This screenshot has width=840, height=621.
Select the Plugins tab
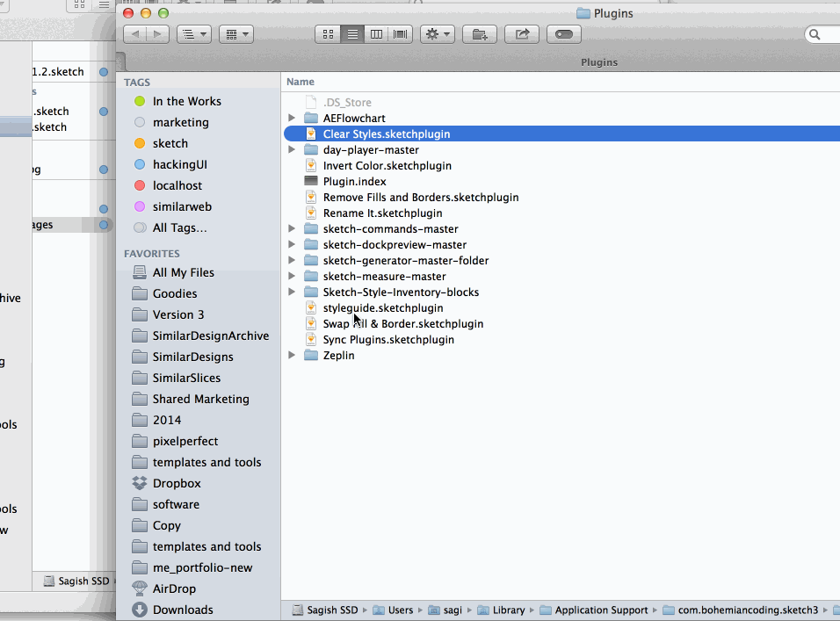click(x=597, y=62)
